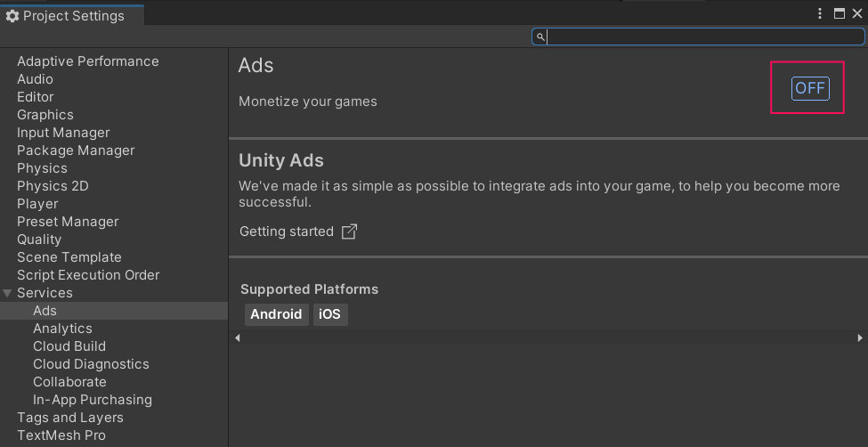868x447 pixels.
Task: Click the horizontal scrollbar right arrow
Action: (860, 337)
